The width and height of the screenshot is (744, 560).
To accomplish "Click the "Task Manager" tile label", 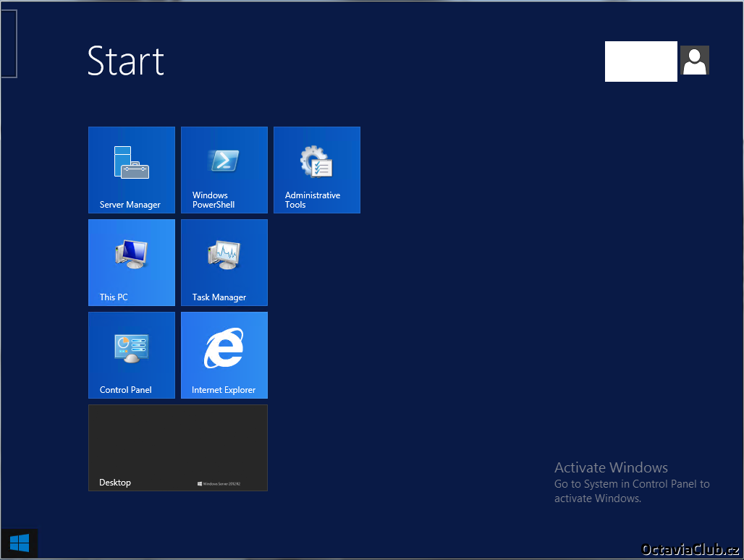I will [x=219, y=297].
